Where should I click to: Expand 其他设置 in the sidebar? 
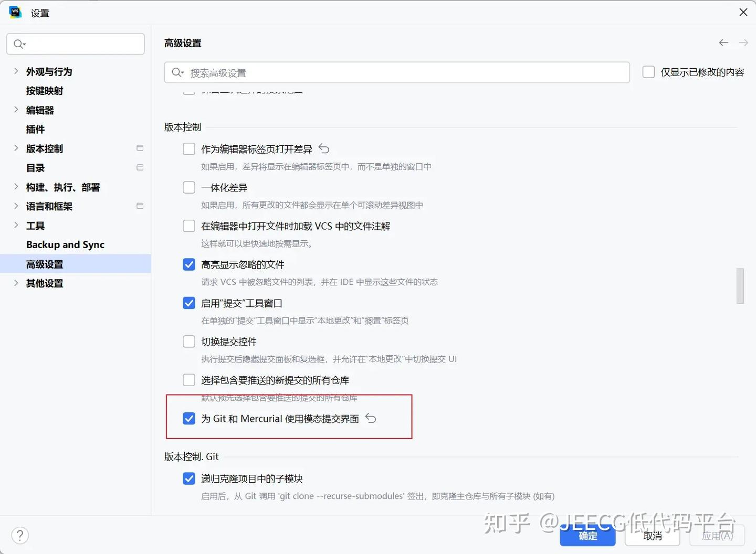coord(16,283)
